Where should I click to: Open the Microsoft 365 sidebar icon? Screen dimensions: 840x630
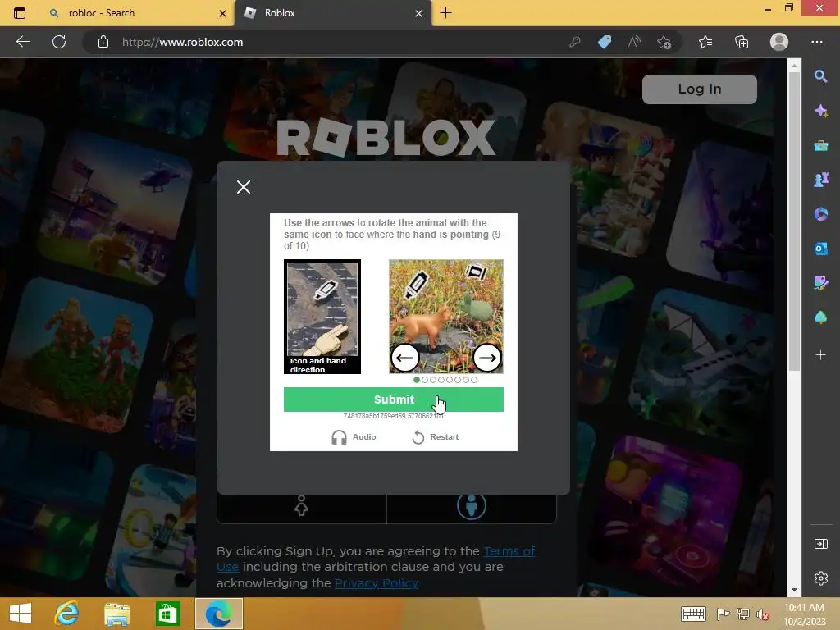820,214
